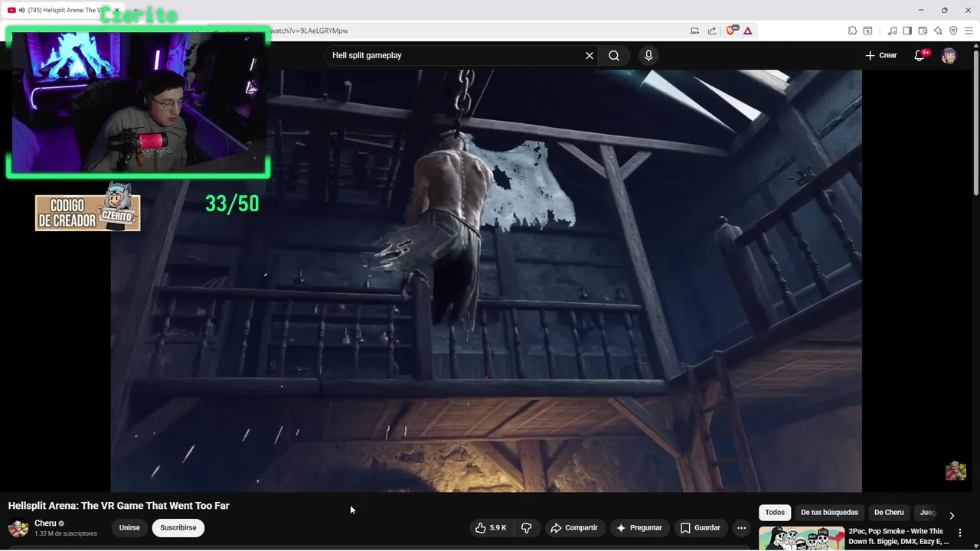This screenshot has height=551, width=980.
Task: Click the 'Codigo de Creador' Czerito banner
Action: coord(88,207)
